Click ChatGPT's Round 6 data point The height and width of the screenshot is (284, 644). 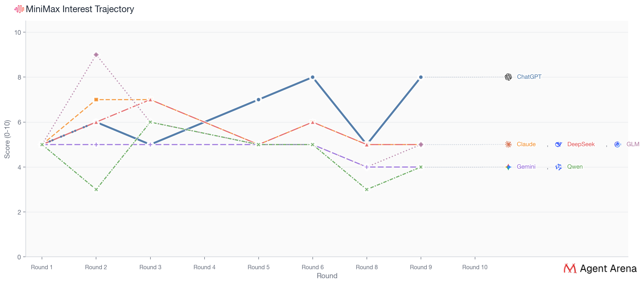312,77
